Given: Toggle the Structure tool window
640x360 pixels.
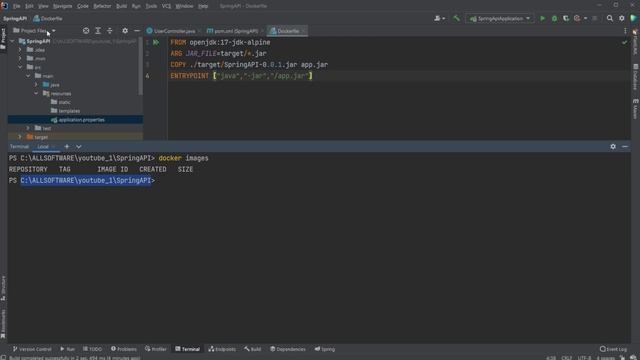Looking at the screenshot, I should 3,288.
